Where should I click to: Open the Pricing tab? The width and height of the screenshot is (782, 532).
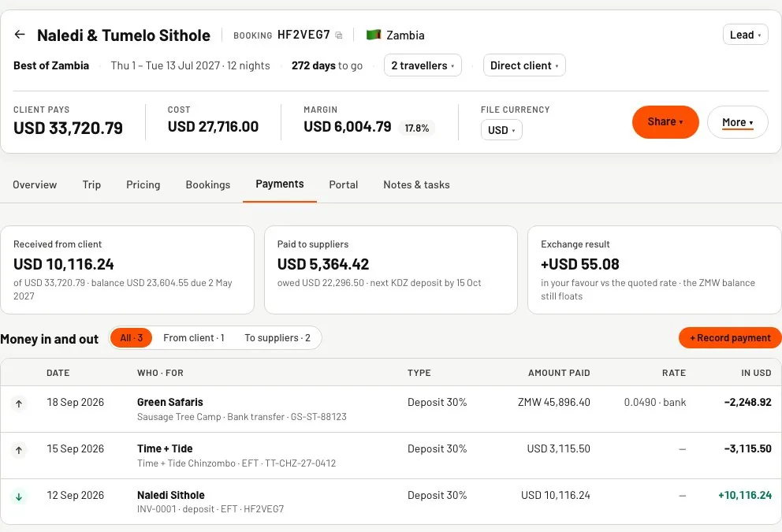(143, 184)
